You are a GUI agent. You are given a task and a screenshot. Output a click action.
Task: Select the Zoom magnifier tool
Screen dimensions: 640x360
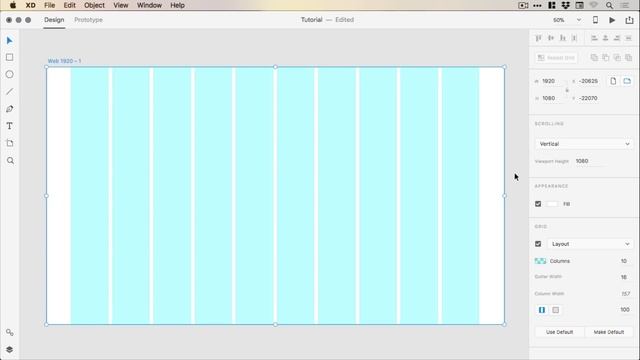[x=10, y=161]
